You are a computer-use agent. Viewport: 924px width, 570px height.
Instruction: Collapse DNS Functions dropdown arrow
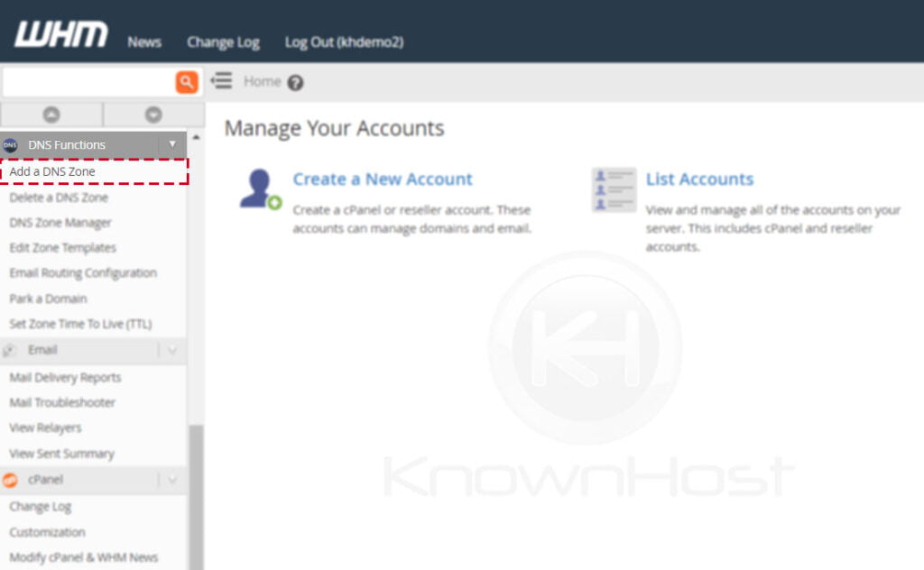(x=172, y=144)
